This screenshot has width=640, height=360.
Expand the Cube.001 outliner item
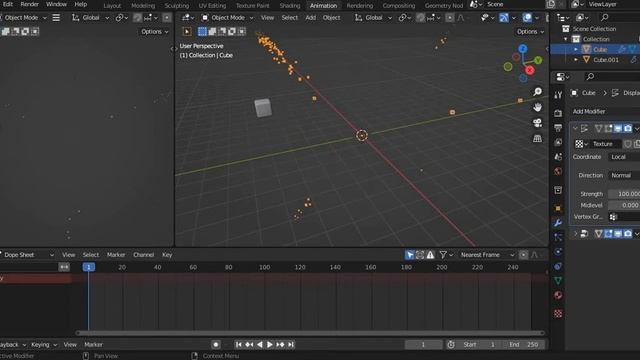click(x=576, y=60)
